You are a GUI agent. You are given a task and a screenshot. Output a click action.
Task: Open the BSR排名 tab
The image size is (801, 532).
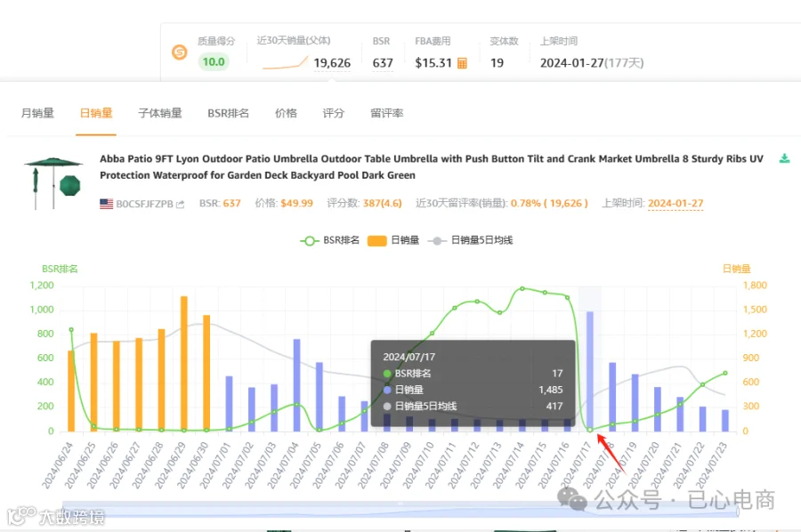tap(229, 113)
